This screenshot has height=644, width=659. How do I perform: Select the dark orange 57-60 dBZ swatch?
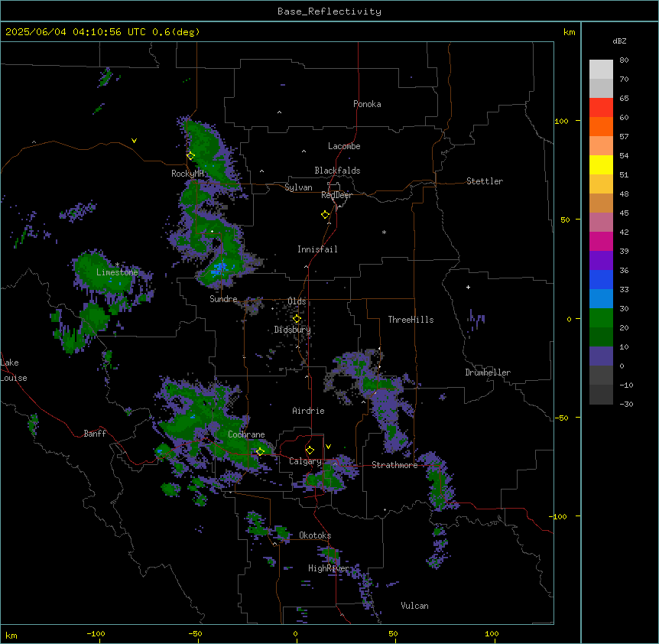coord(601,126)
